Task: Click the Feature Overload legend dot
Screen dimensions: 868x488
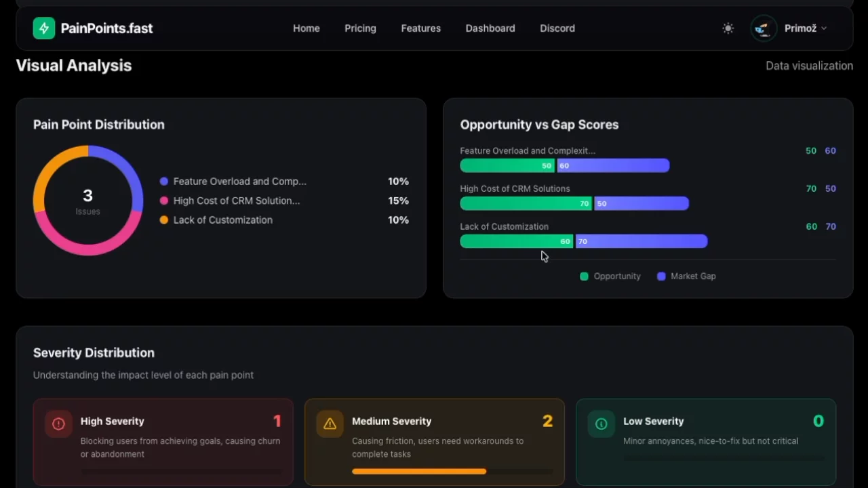Action: pyautogui.click(x=164, y=182)
